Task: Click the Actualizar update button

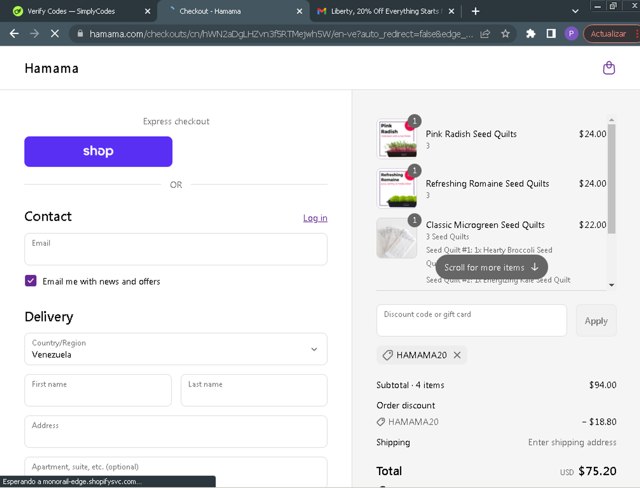Action: (x=608, y=33)
